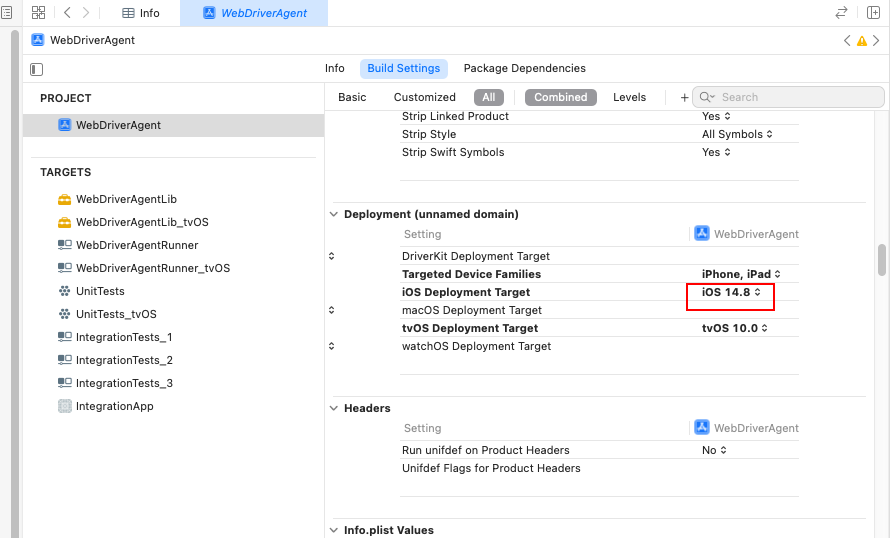Open Strip Style All Symbols popup
The height and width of the screenshot is (538, 890).
pos(737,134)
